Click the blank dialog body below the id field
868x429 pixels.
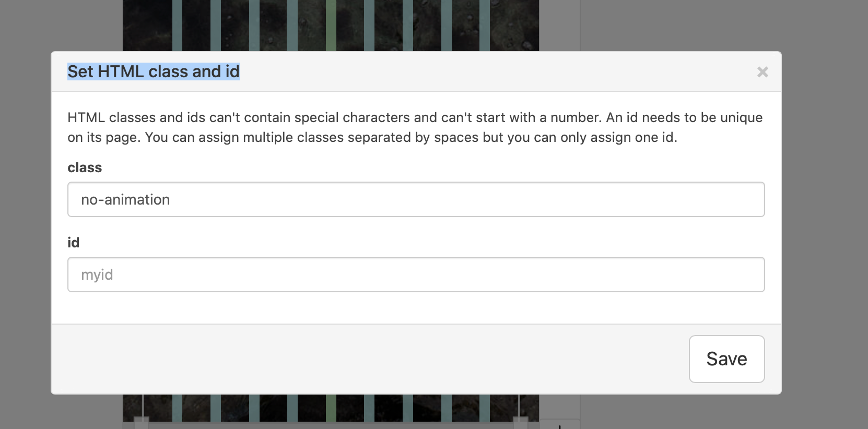416,308
